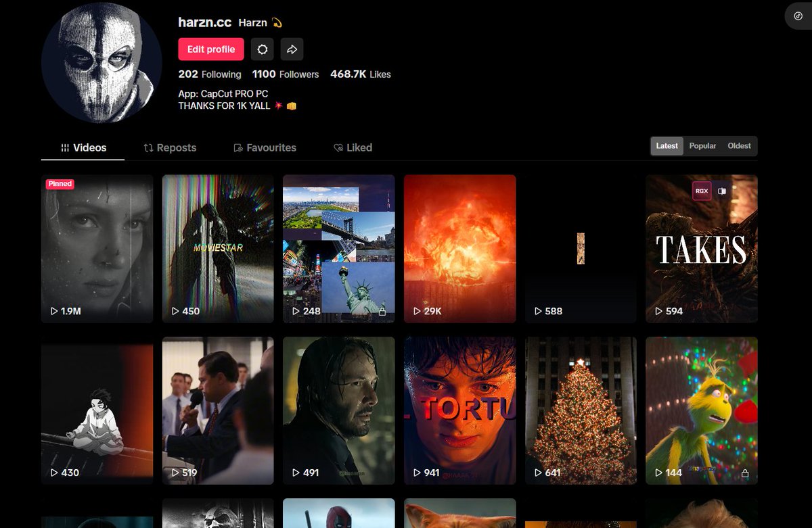This screenshot has width=812, height=528.
Task: Open the Grinch video with 144 views
Action: click(x=702, y=410)
